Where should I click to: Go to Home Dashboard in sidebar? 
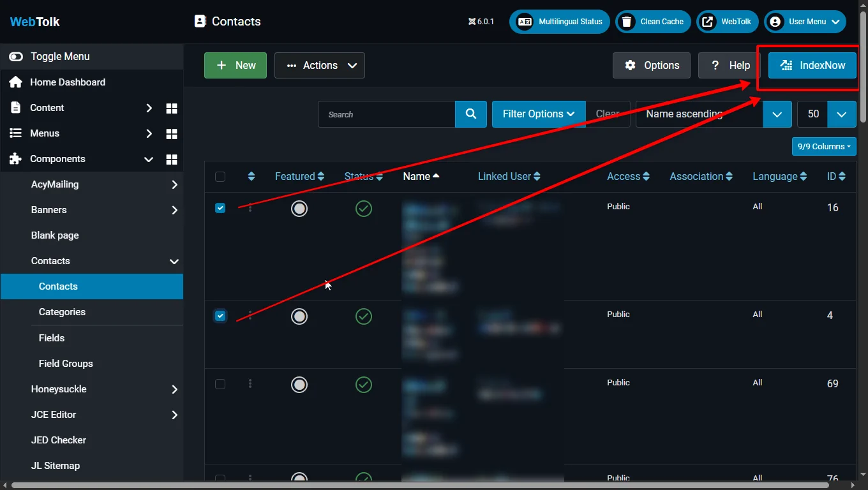click(67, 82)
